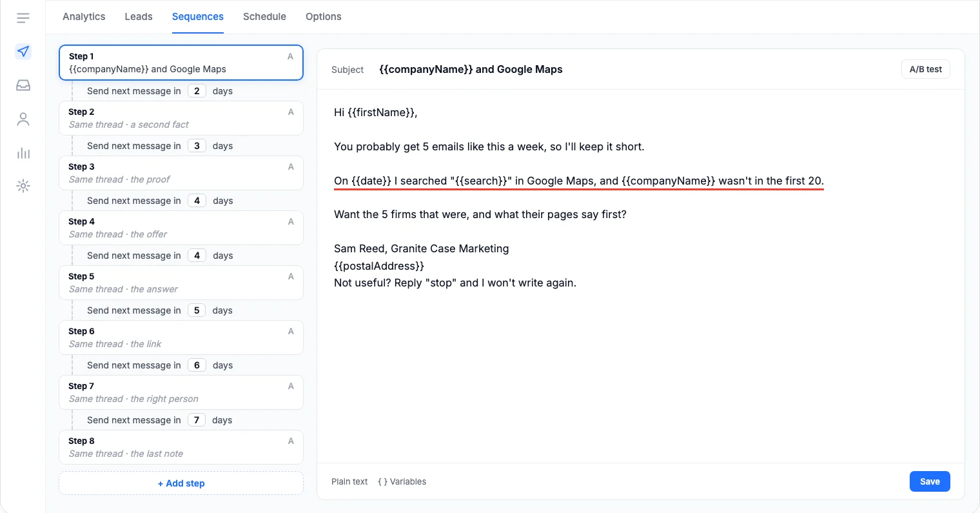Screen dimensions: 980x513
Task: Select variant A badge on Step 2
Action: point(291,112)
